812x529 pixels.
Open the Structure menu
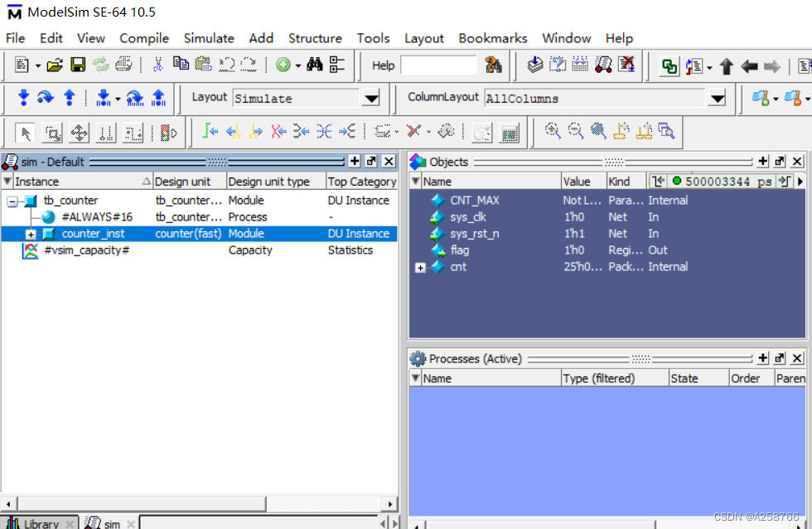click(x=315, y=38)
